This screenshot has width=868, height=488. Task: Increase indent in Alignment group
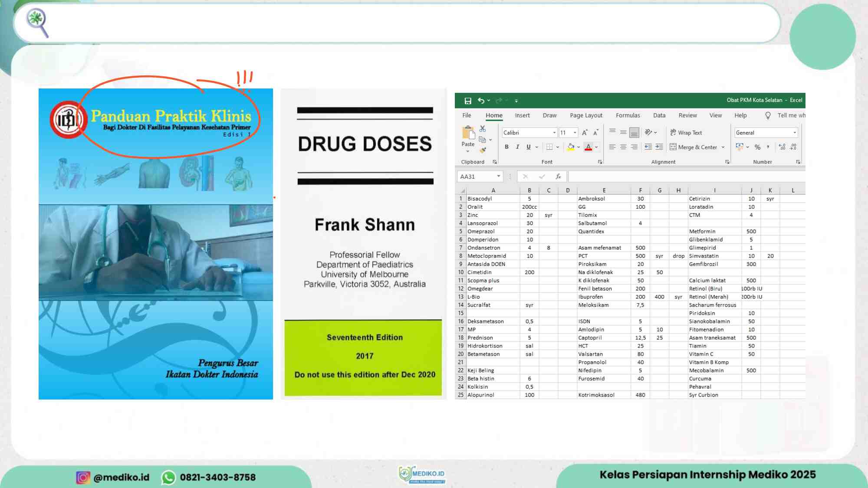tap(659, 147)
